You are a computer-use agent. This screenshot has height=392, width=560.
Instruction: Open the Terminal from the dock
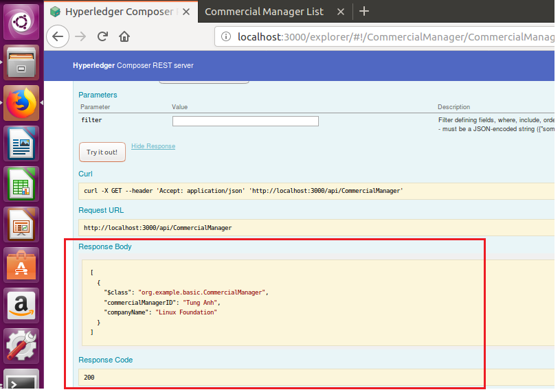[21, 379]
